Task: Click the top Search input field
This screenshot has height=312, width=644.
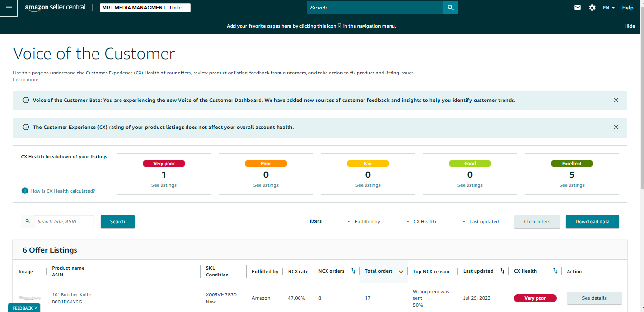Action: [375, 8]
